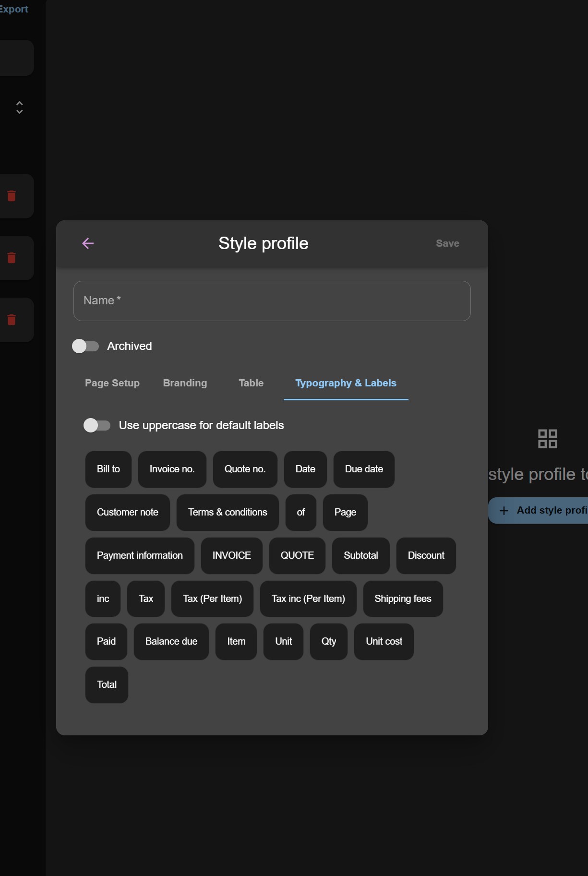Click the Save button
This screenshot has width=588, height=876.
[x=447, y=243]
